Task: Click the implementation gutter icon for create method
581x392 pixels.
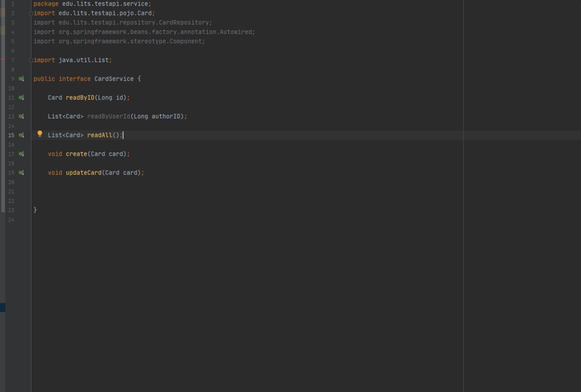Action: tap(21, 154)
